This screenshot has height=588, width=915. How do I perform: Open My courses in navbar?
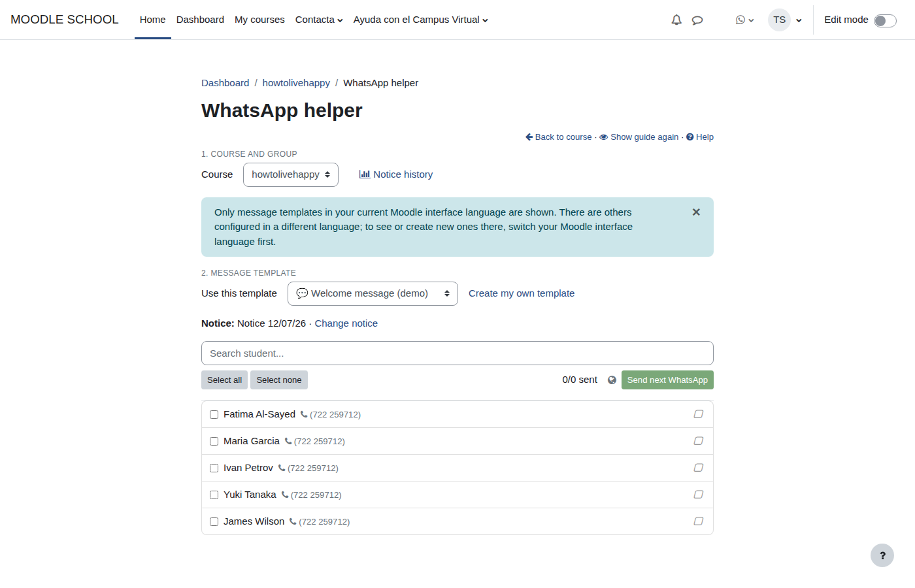coord(259,20)
